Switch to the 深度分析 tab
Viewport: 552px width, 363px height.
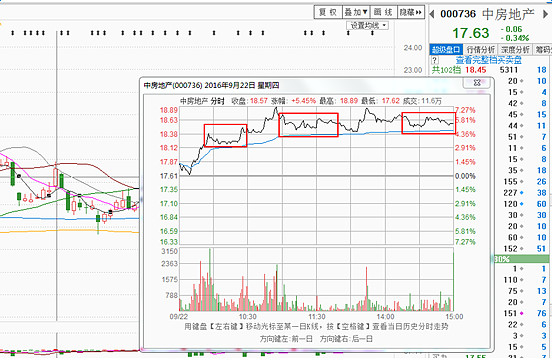(515, 50)
